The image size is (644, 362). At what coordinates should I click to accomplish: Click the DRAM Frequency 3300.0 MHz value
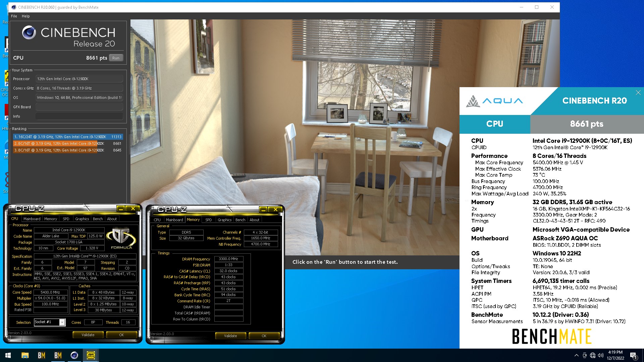228,259
